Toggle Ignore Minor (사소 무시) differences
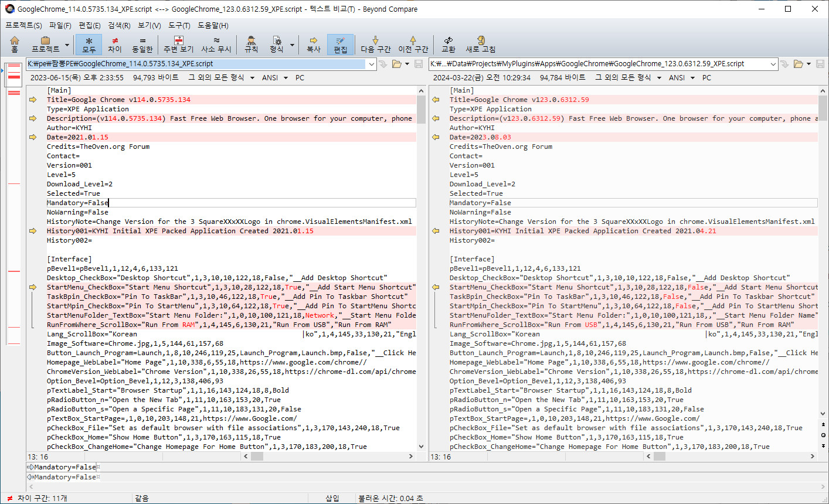Image resolution: width=829 pixels, height=504 pixels. [x=216, y=44]
